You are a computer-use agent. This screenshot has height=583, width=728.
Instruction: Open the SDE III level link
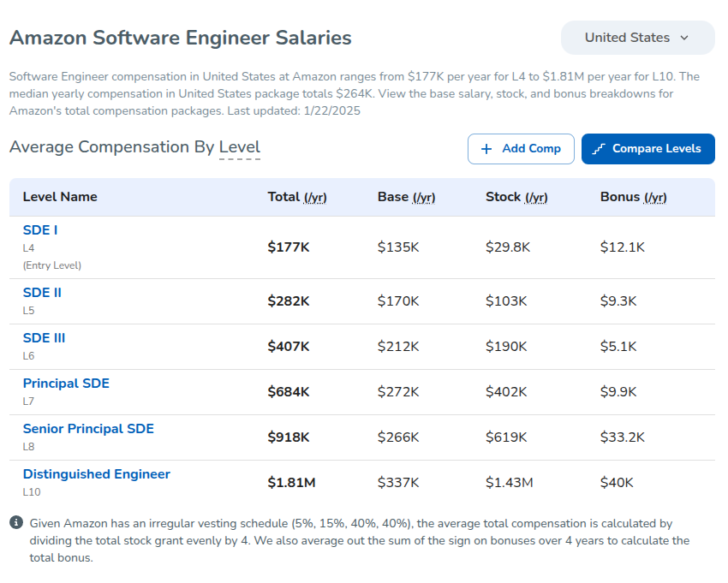pyautogui.click(x=44, y=338)
